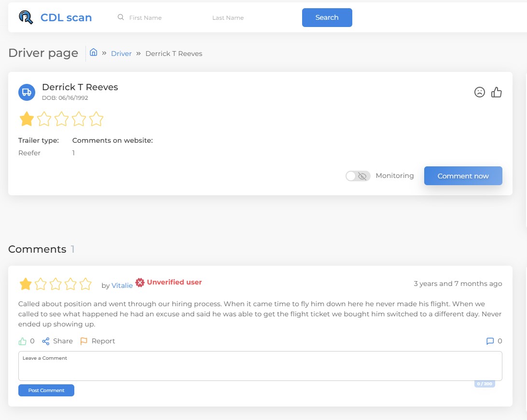527x420 pixels.
Task: Click the Share icon under the comment
Action: (46, 341)
